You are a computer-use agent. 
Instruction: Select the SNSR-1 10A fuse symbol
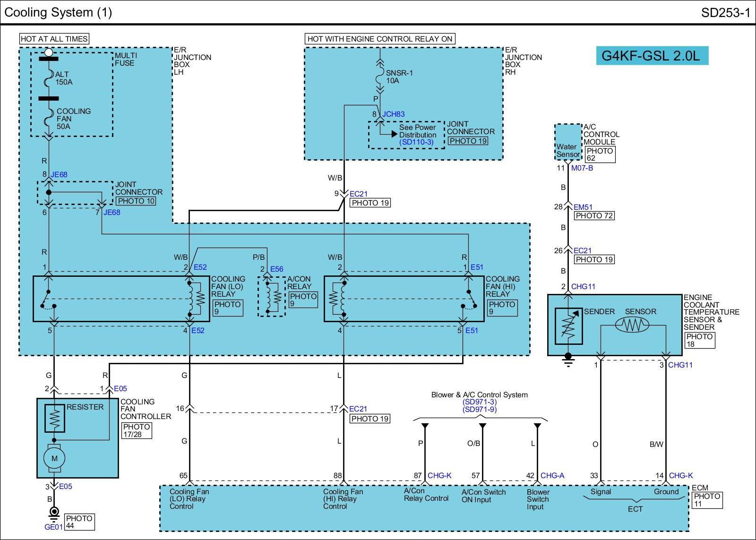tap(379, 77)
